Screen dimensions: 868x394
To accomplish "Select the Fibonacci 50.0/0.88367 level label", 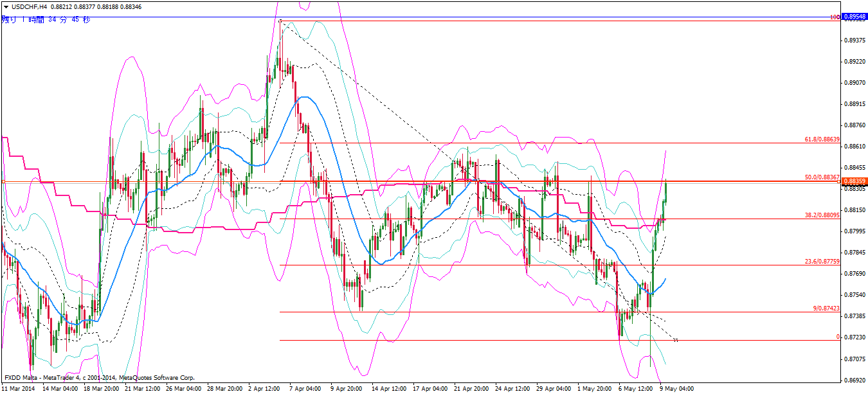I will [x=822, y=177].
